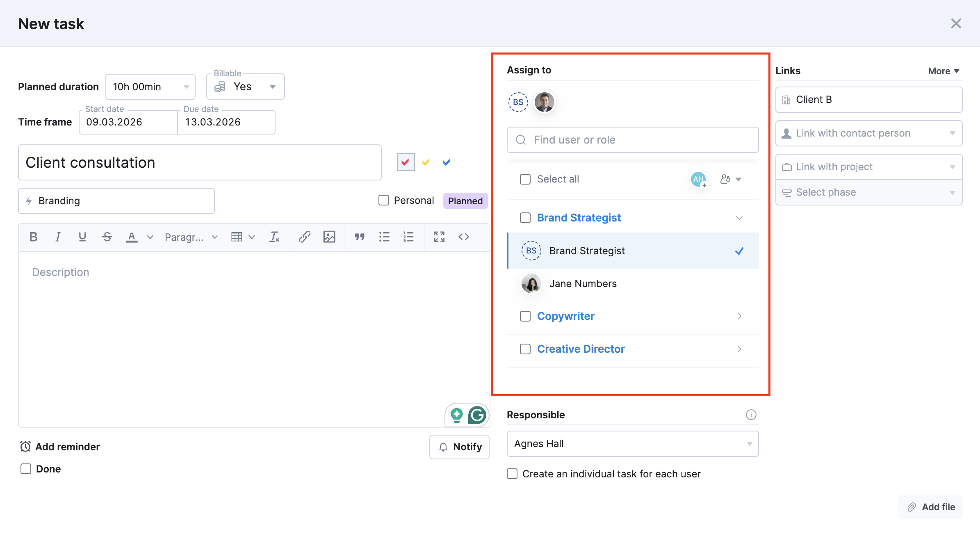Edit the task title Client consultation
This screenshot has height=543, width=980.
coord(200,162)
